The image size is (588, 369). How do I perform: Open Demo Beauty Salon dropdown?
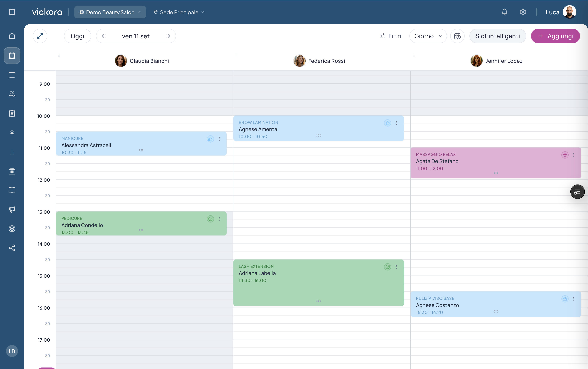[110, 12]
